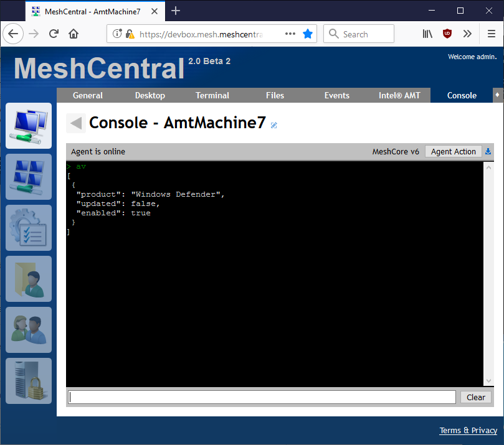Open page actions three-dots icon

(290, 34)
